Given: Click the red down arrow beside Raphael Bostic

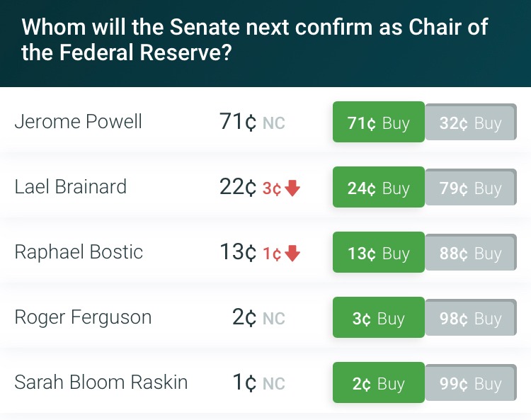Looking at the screenshot, I should 293,254.
